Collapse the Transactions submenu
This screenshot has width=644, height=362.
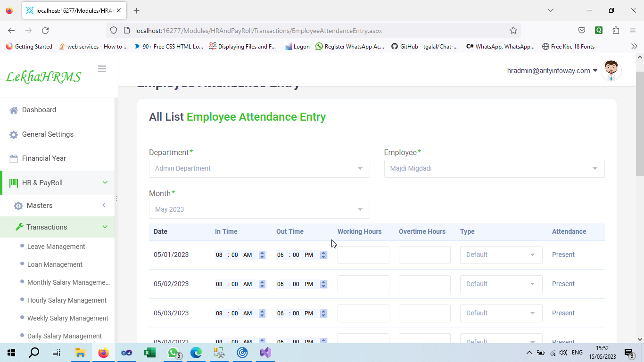point(105,227)
